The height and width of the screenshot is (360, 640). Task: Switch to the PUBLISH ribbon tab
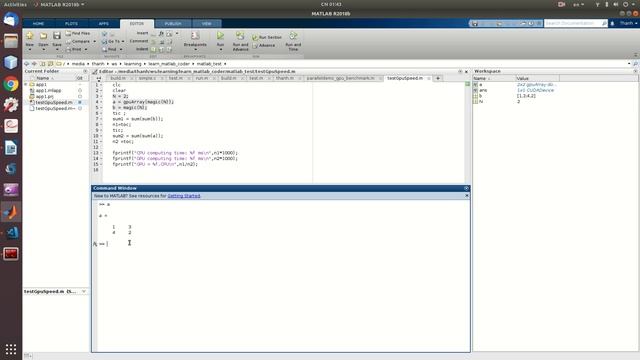173,24
